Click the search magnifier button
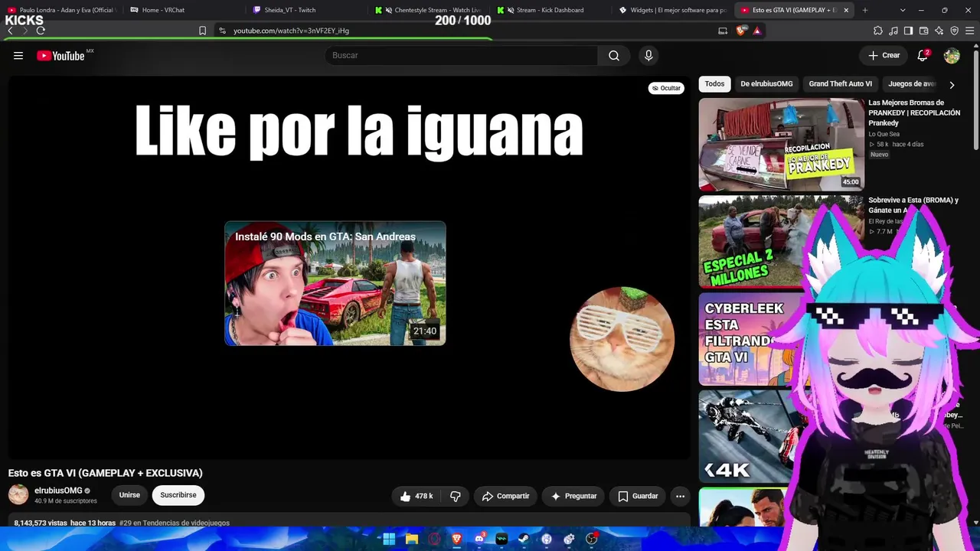Image resolution: width=980 pixels, height=551 pixels. [x=614, y=56]
